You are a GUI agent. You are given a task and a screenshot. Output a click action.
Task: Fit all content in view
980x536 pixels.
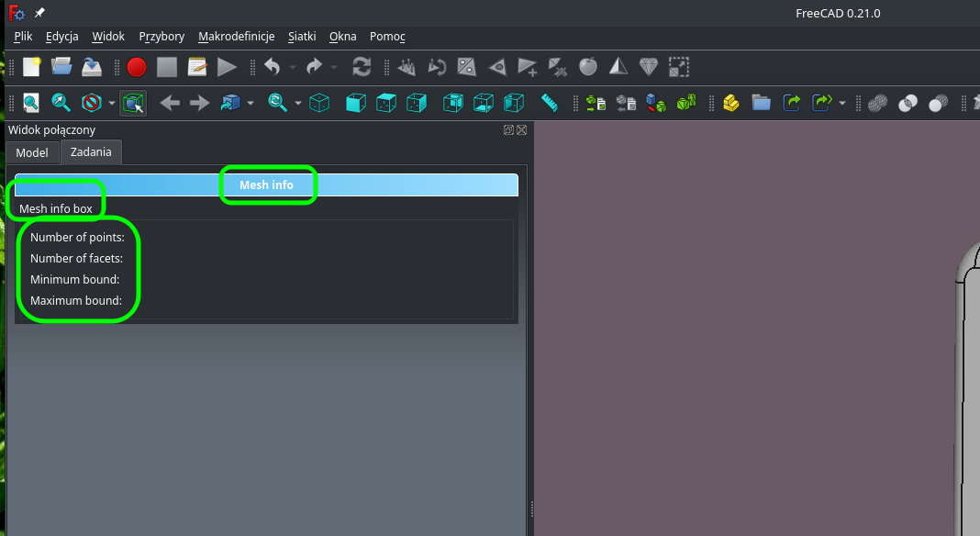coord(31,103)
